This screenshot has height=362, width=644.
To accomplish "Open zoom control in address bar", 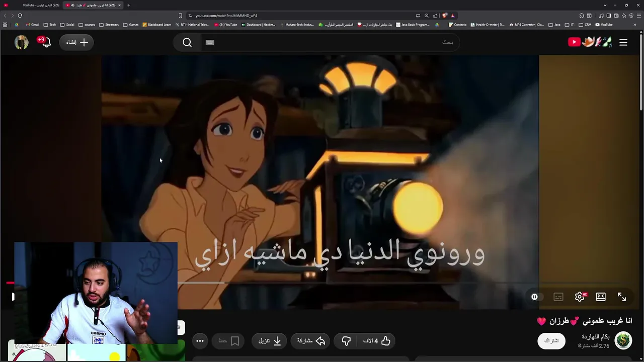I will click(427, 16).
